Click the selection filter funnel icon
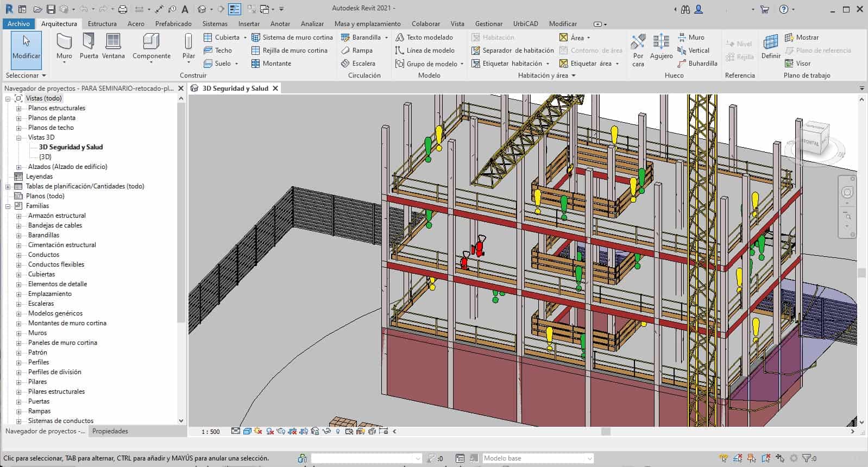Viewport: 868px width, 467px height. [807, 458]
